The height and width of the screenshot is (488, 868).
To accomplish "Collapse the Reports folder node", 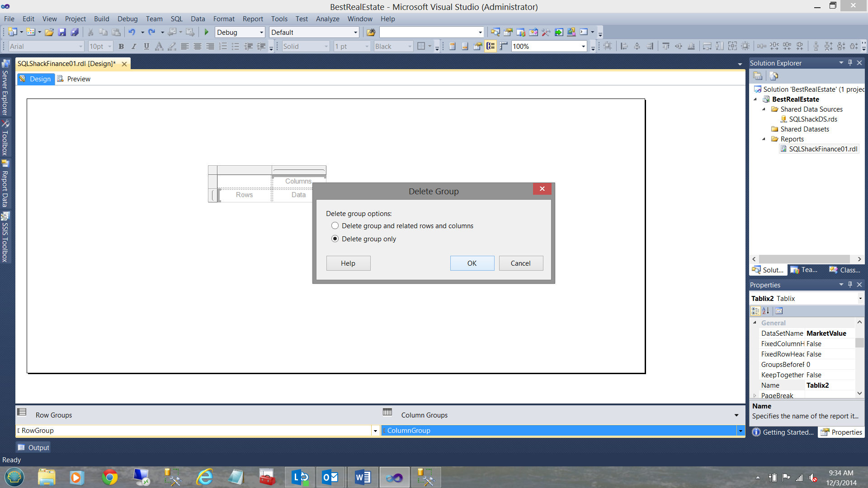I will tap(764, 139).
